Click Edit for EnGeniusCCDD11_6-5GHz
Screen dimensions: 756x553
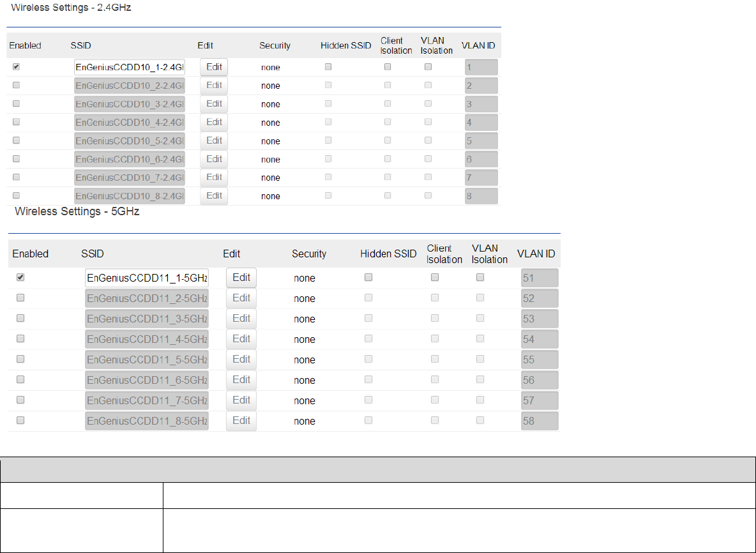tap(241, 380)
